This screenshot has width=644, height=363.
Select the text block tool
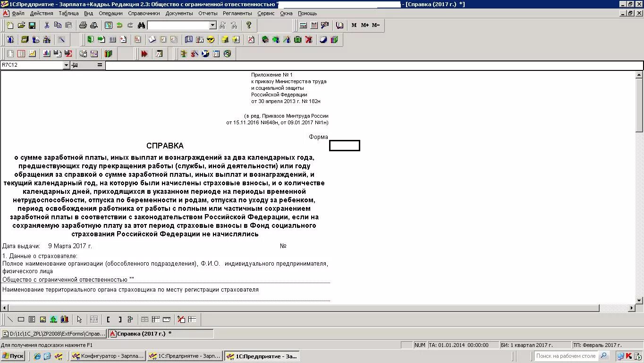32,320
